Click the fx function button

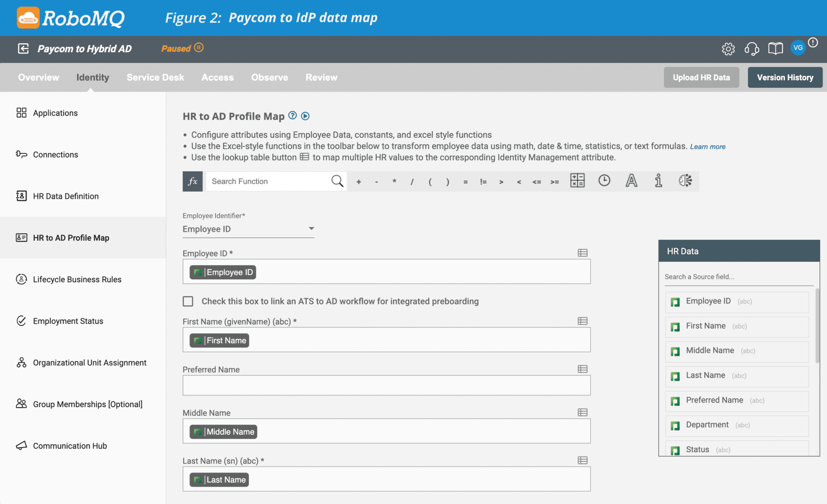click(192, 181)
